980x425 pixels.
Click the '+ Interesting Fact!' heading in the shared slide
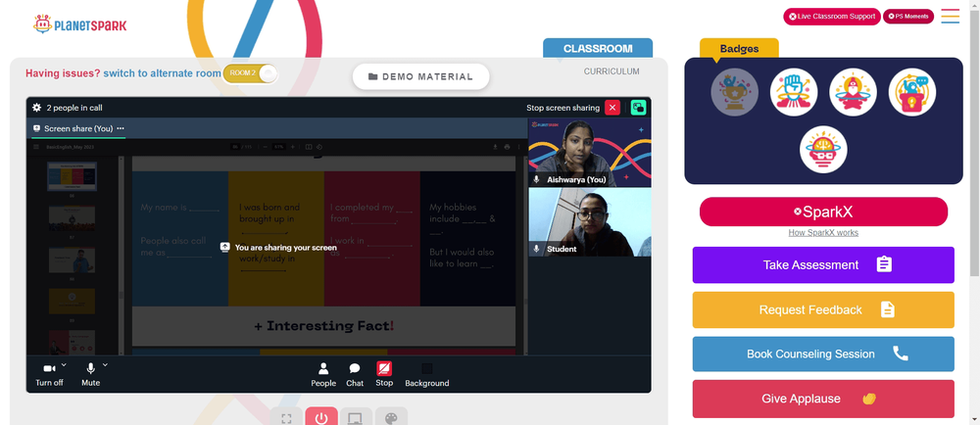tap(323, 326)
